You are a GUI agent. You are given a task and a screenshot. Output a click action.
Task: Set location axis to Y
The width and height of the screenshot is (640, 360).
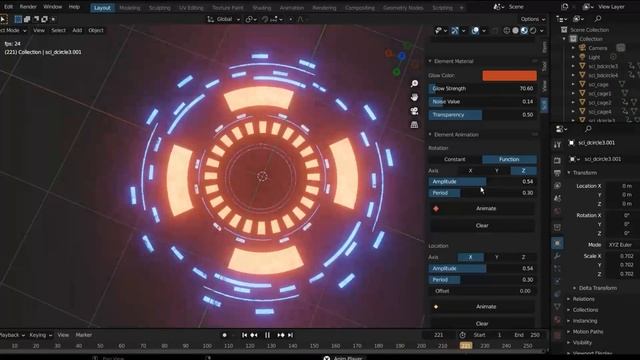pos(497,257)
